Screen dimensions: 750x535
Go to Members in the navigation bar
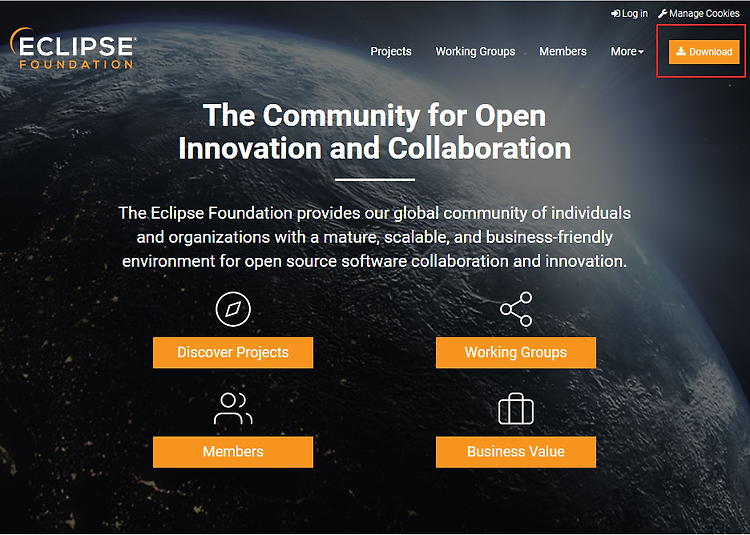tap(563, 51)
